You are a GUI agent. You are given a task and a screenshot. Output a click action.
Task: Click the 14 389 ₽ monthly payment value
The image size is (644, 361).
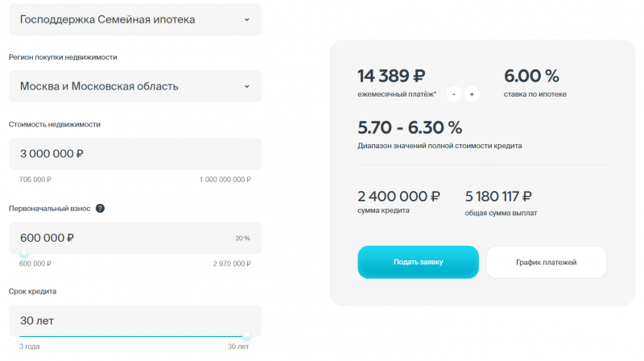tap(391, 77)
